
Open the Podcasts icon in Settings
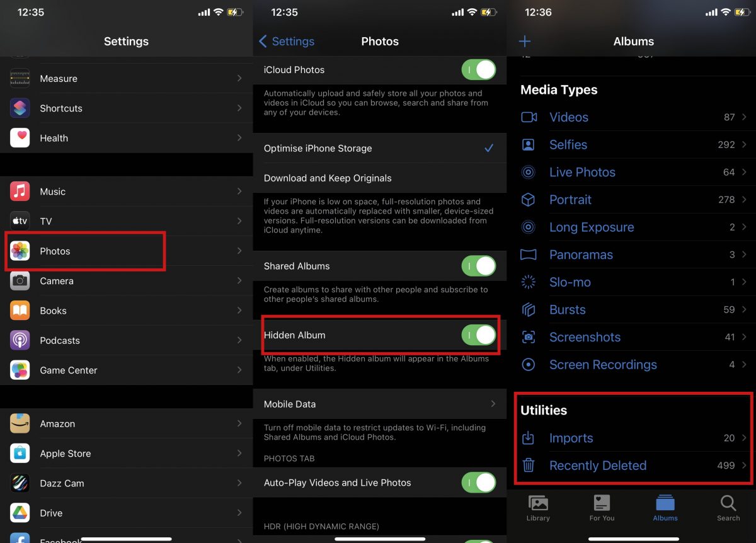20,340
